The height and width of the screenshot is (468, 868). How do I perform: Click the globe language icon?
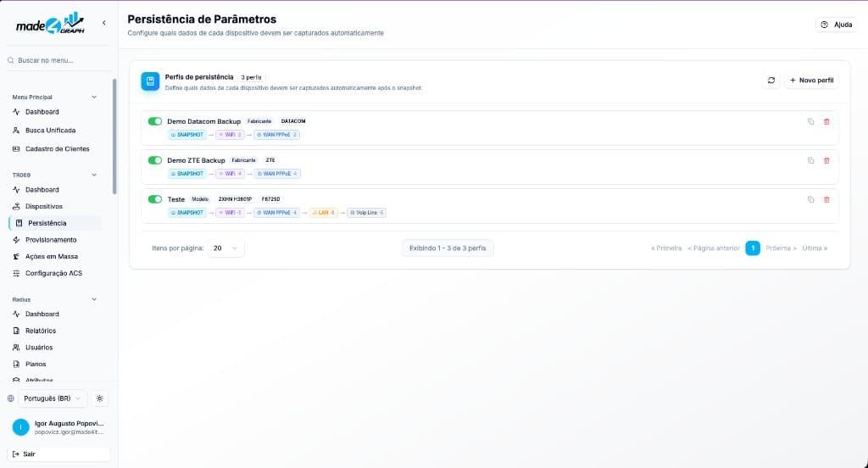pos(10,398)
